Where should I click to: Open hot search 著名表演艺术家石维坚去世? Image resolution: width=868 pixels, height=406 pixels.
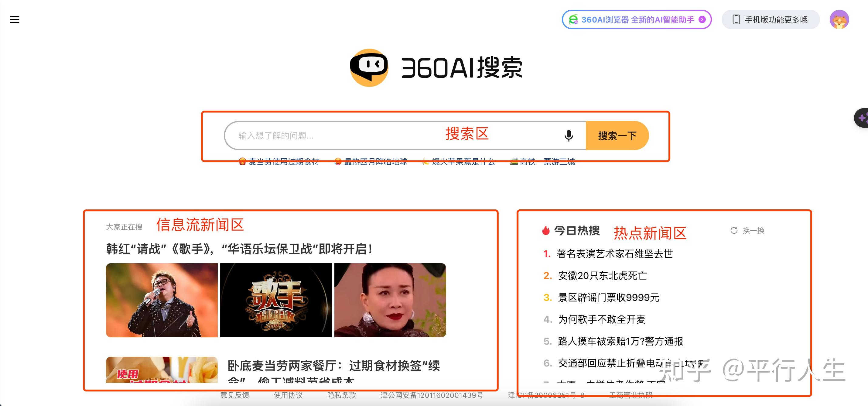click(x=615, y=254)
